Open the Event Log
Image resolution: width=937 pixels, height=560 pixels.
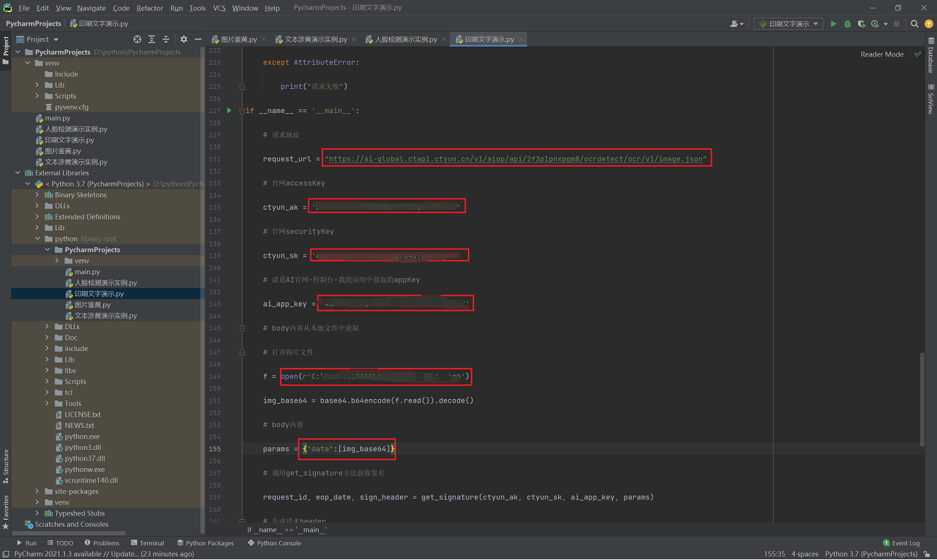tap(901, 543)
